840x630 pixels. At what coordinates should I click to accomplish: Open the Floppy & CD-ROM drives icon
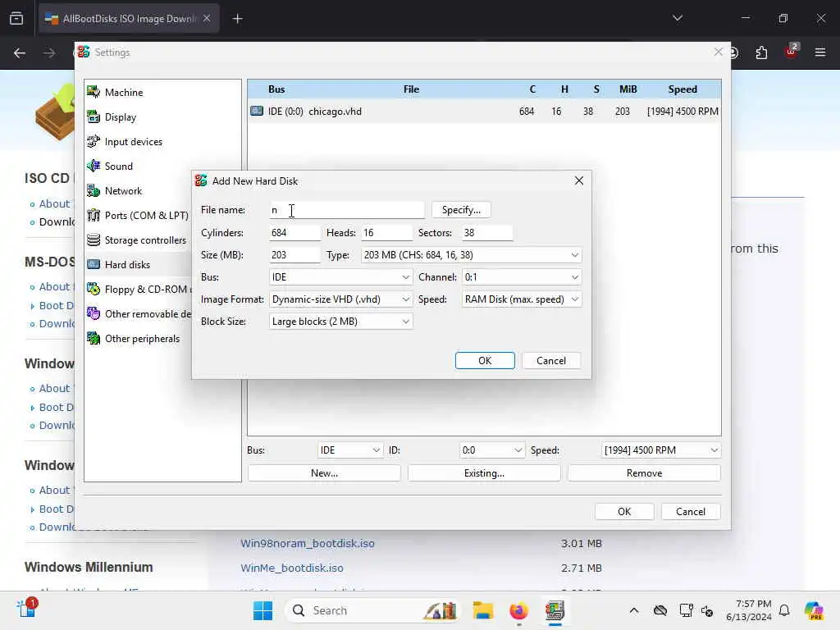94,290
